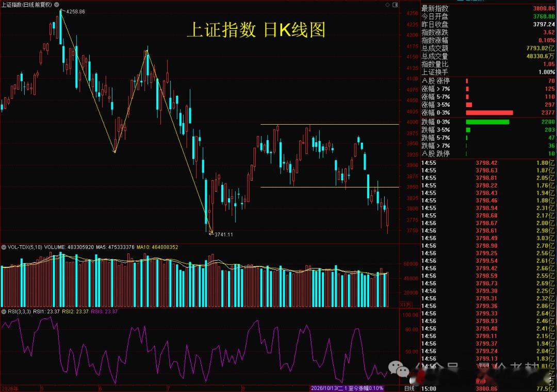
Task: Click the X1万 volume unit label
Action: pos(406,305)
